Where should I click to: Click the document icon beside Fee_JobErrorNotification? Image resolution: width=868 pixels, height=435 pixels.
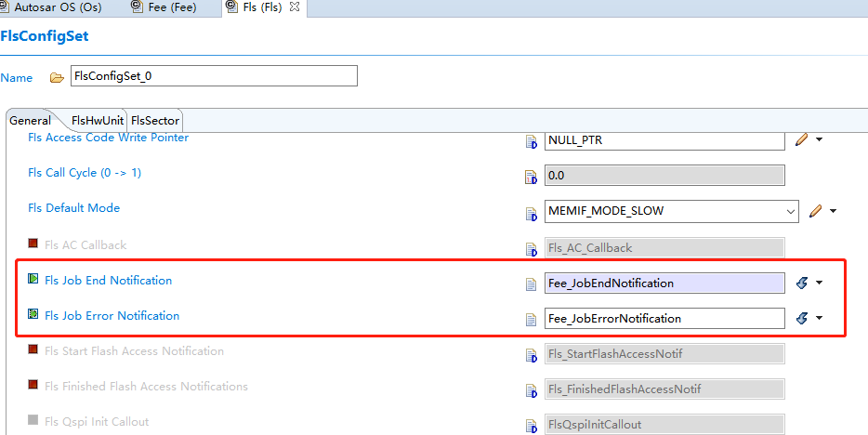point(531,320)
